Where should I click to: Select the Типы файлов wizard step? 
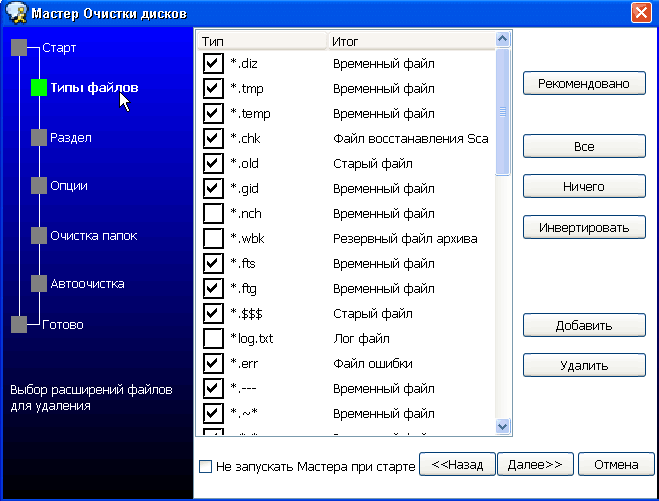[94, 87]
